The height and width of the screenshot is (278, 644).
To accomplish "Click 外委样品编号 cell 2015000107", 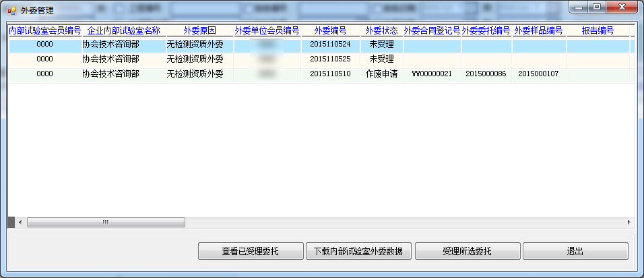I will point(538,74).
